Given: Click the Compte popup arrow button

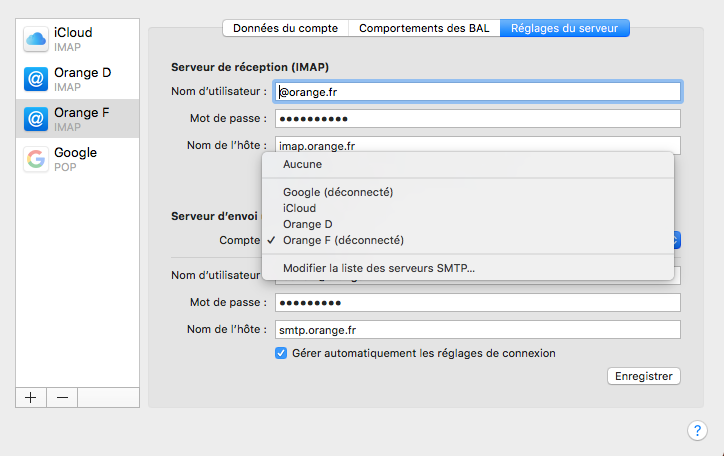Looking at the screenshot, I should point(676,240).
